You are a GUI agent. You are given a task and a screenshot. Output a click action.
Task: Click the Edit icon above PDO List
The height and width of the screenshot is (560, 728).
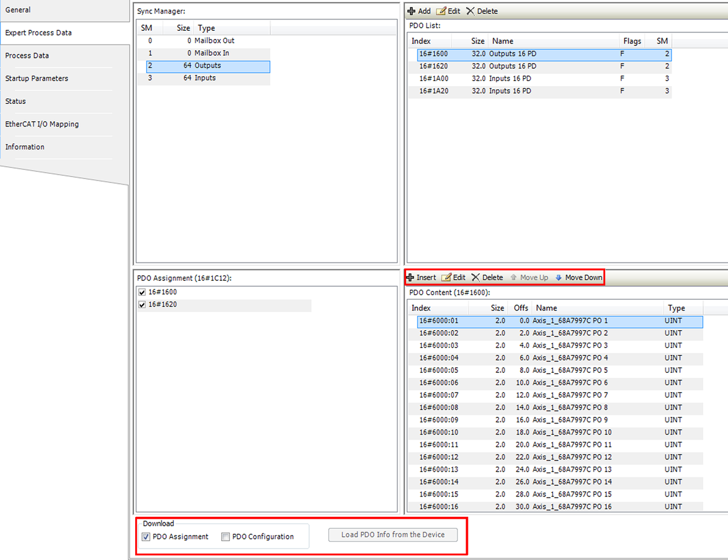[441, 11]
